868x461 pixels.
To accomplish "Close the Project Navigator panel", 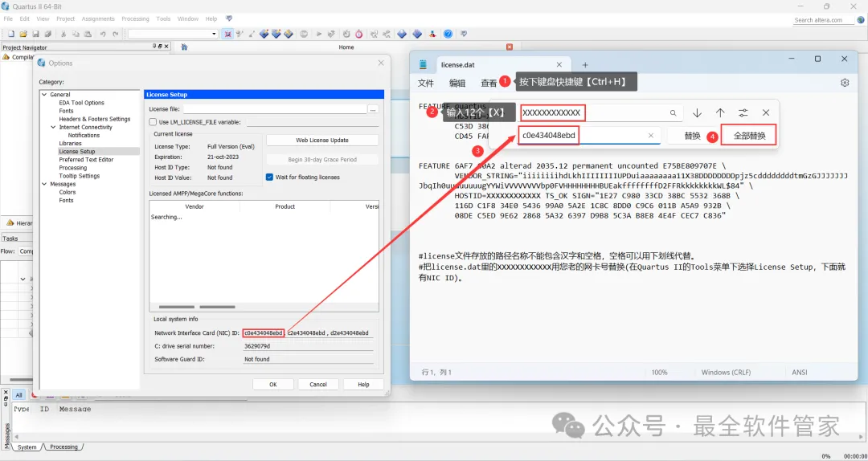I will click(x=166, y=47).
